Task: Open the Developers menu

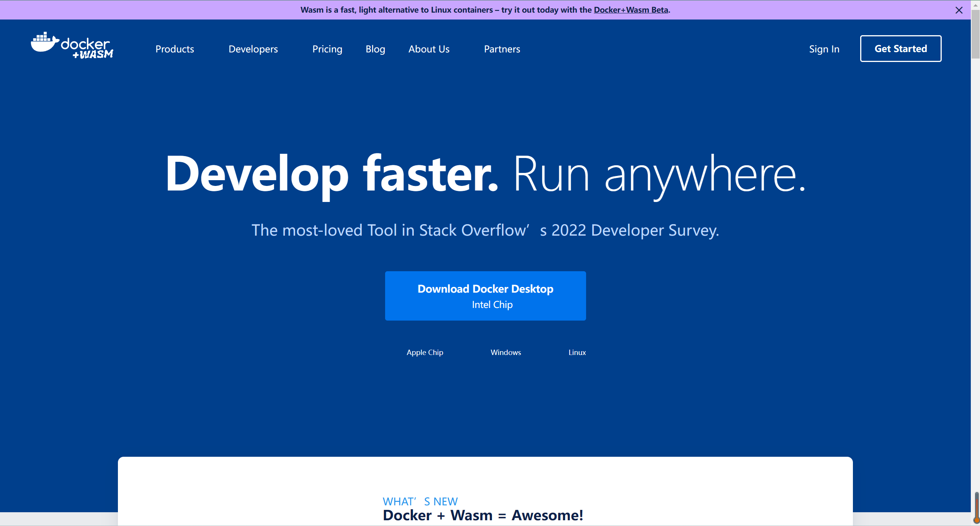Action: [x=253, y=49]
